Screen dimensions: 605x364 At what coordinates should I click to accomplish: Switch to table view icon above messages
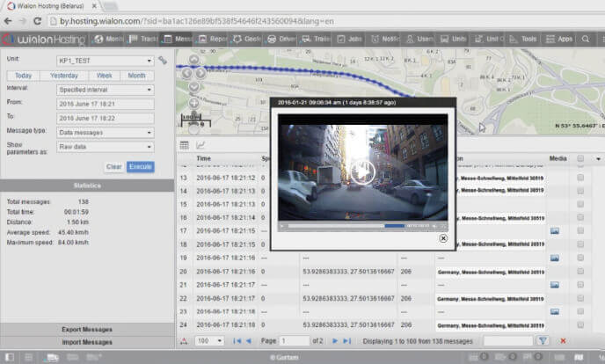pos(185,145)
